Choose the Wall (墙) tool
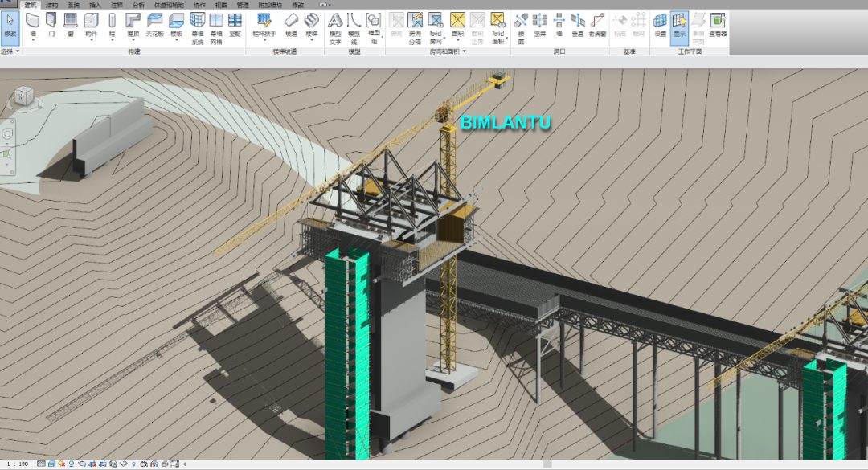 (33, 25)
